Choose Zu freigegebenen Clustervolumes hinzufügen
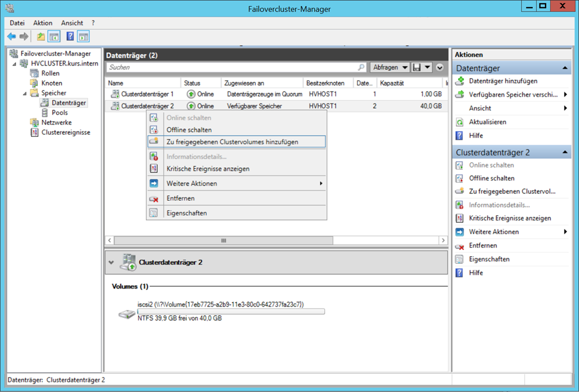Viewport: 579px width, 392px height. 236,142
